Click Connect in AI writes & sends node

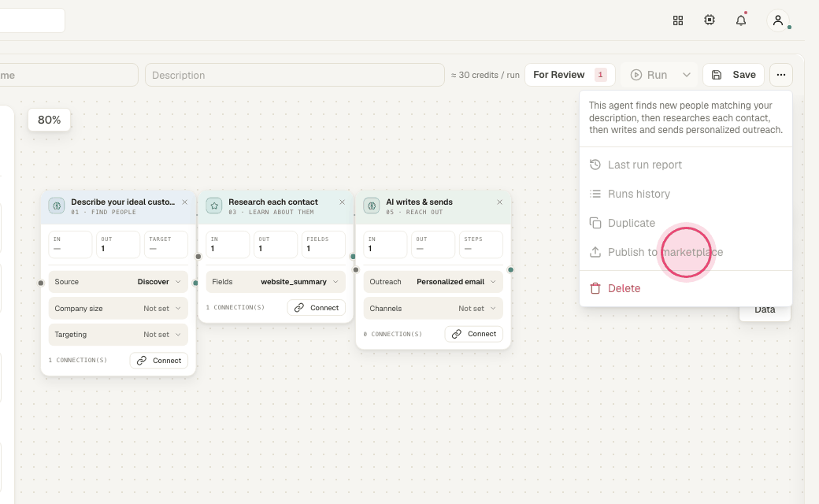(x=474, y=334)
